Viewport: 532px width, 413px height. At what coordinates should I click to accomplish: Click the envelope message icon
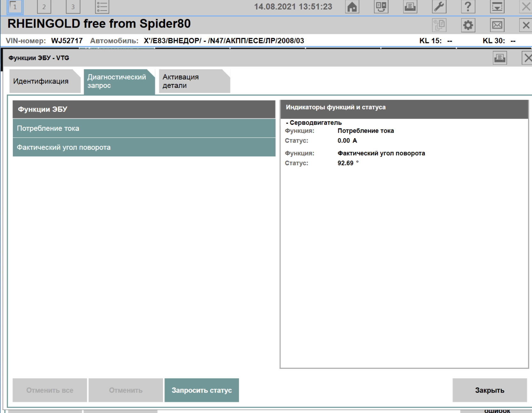tap(497, 25)
